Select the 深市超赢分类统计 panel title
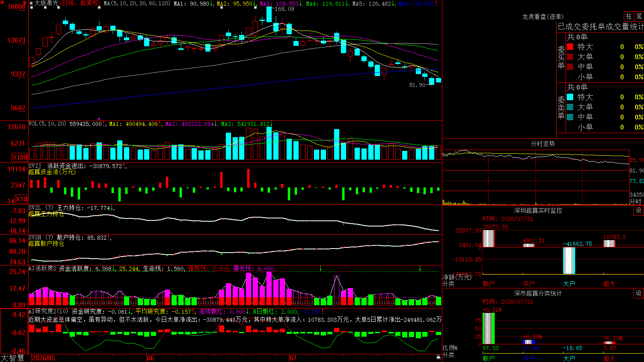The width and height of the screenshot is (644, 362). point(538,293)
